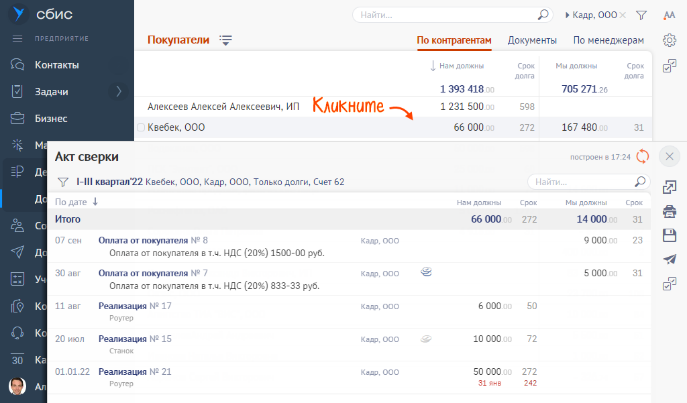Refresh the Акт сверки report
Screen dimensions: 687x403
642,156
